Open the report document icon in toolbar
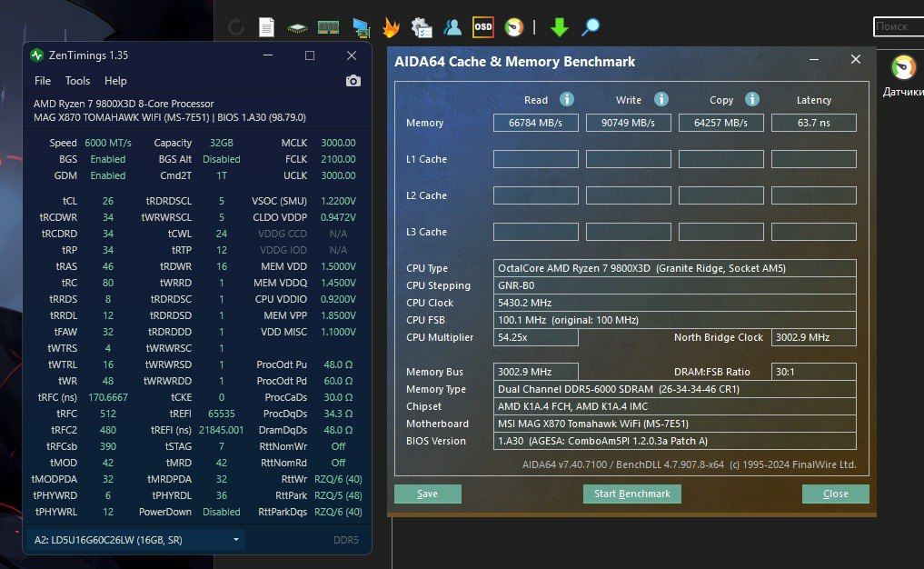 266,27
